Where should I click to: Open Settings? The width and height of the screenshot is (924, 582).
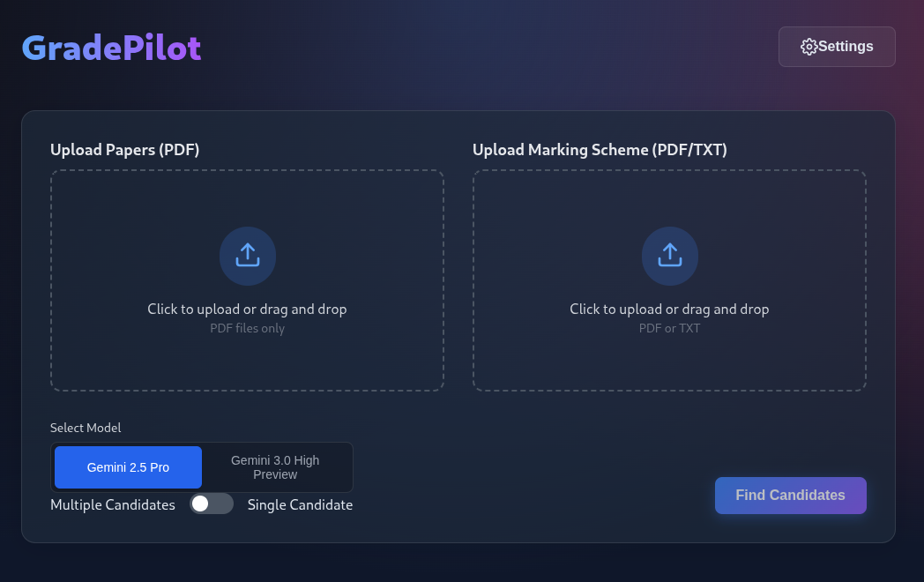(x=836, y=47)
